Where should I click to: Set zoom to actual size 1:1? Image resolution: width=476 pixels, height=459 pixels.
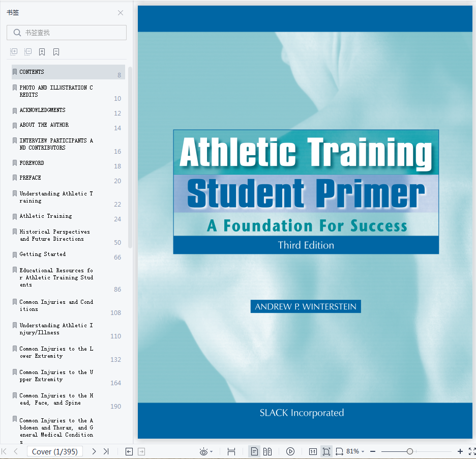coord(313,452)
